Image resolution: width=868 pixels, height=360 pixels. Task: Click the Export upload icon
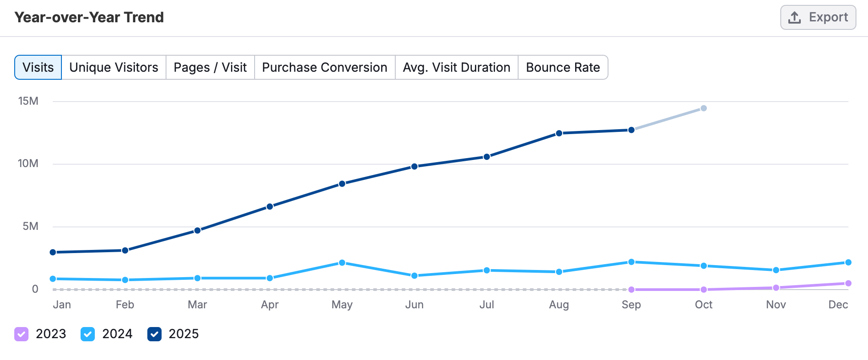tap(795, 18)
